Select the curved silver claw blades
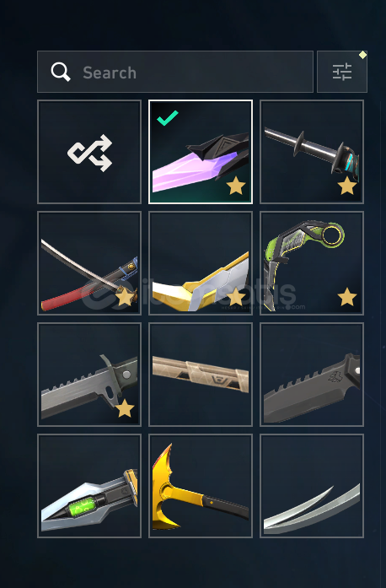Image resolution: width=386 pixels, height=588 pixels. pos(312,486)
